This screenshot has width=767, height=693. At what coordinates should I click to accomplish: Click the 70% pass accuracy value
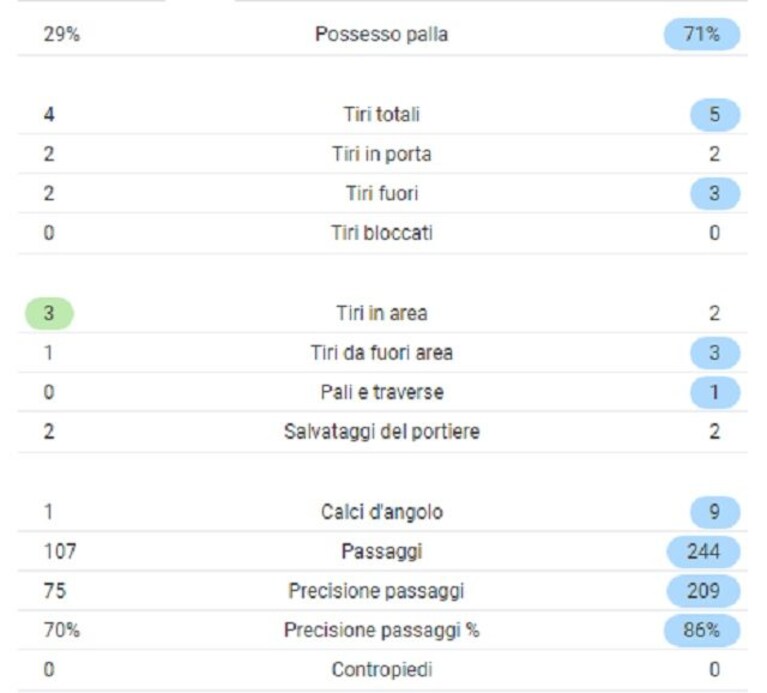click(62, 630)
